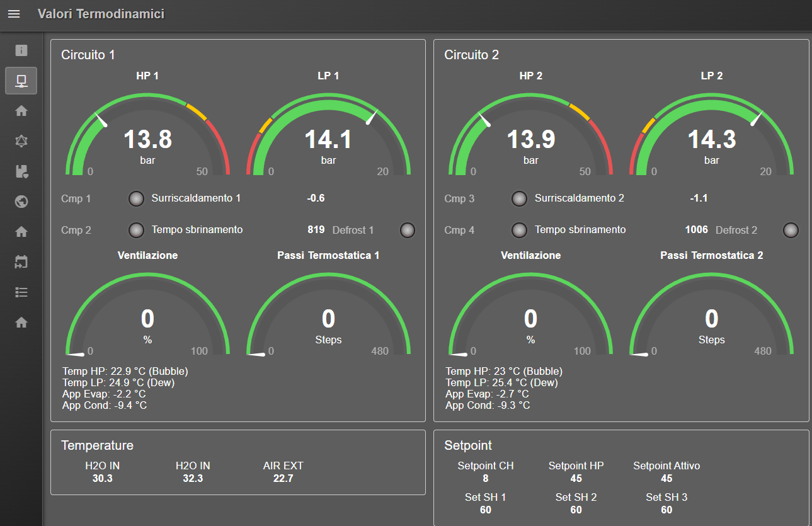Click the Defrost 1 indicator light
Viewport: 812px width, 526px height.
click(408, 231)
